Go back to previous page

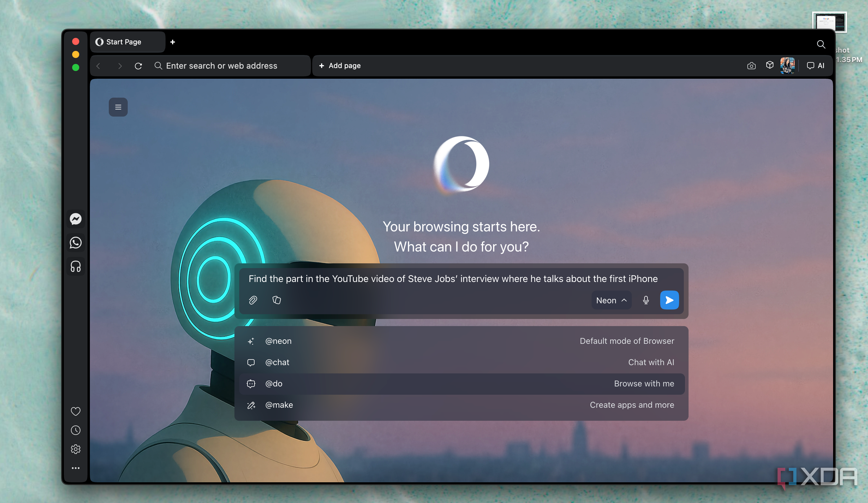pyautogui.click(x=98, y=66)
